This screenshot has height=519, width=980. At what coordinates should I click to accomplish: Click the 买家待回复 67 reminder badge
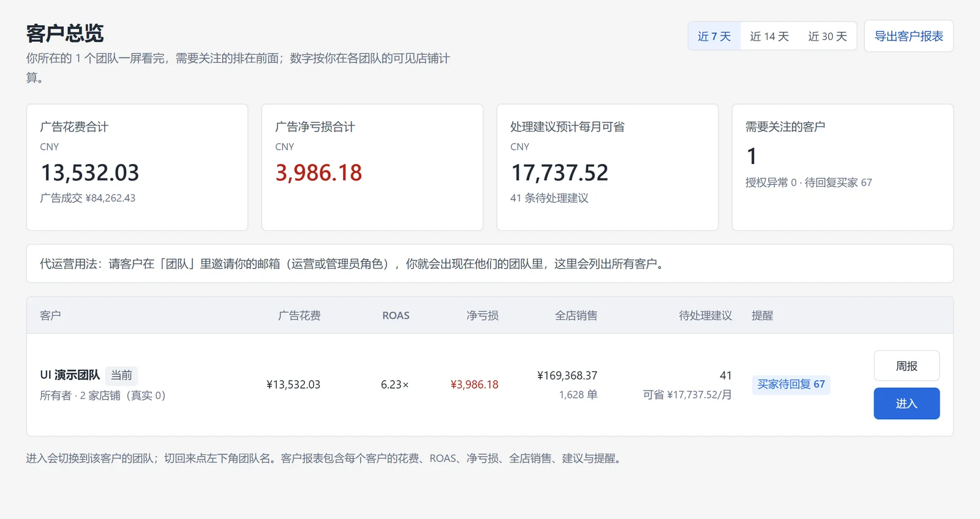coord(791,384)
